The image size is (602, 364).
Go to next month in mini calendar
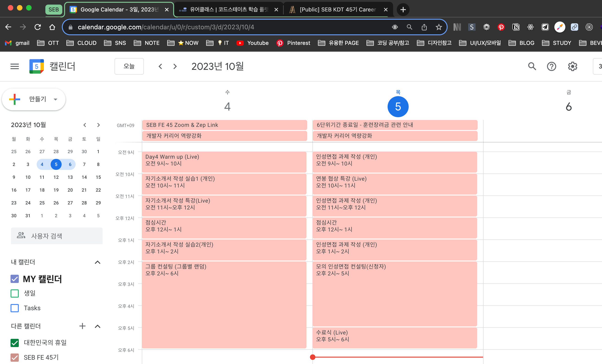(x=99, y=125)
